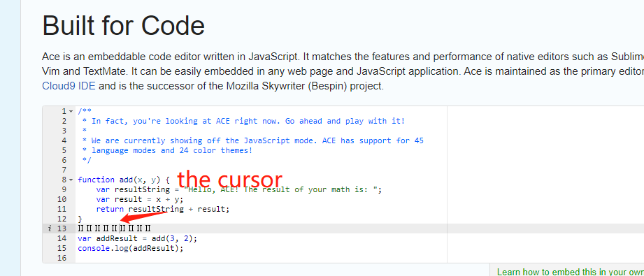Click the '24 color themes' comment on line 5
This screenshot has height=276, width=644.
coord(215,150)
